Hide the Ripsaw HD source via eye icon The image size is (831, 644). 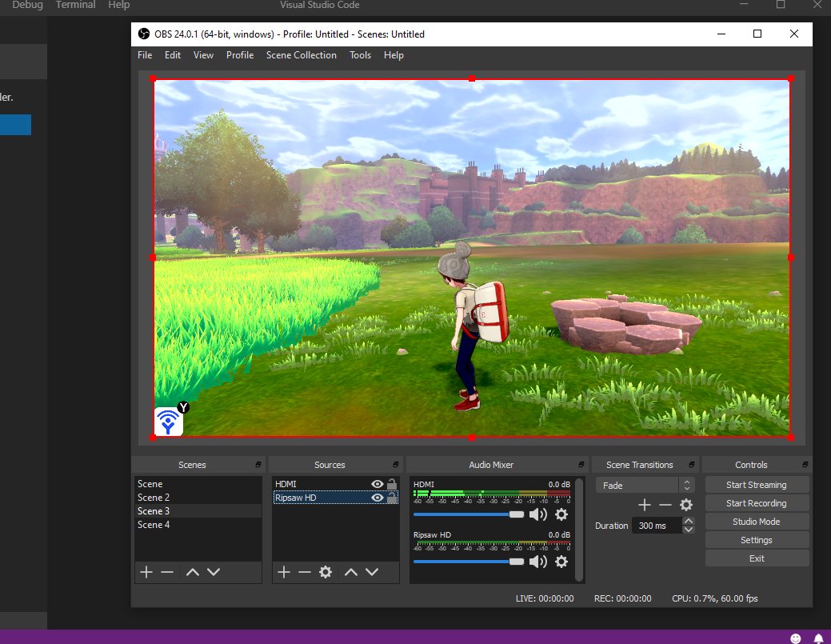click(377, 498)
